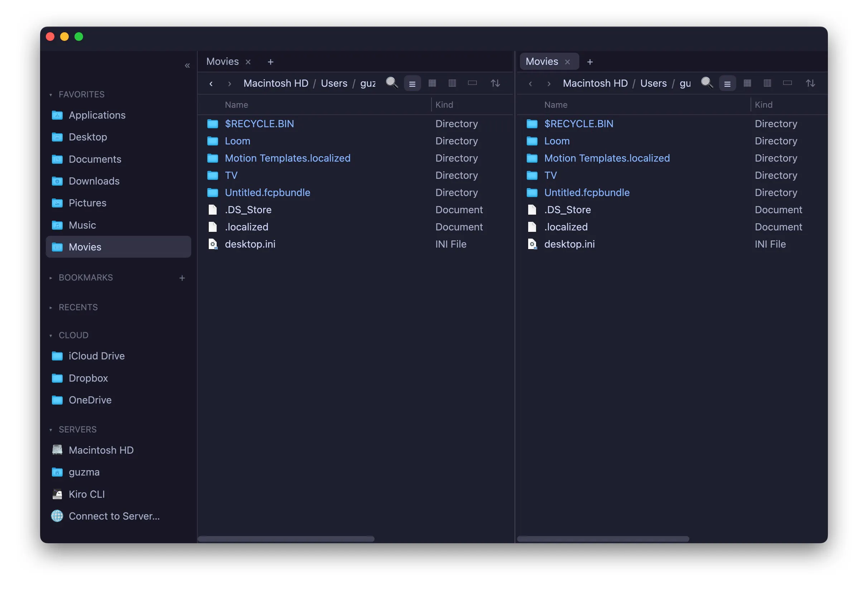Add a new tab in the left pane

tap(271, 62)
